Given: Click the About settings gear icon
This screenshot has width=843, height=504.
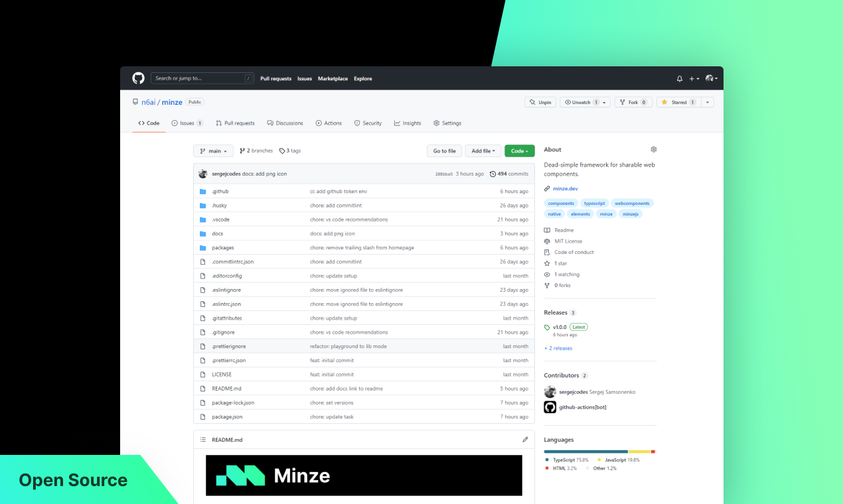Looking at the screenshot, I should 654,150.
